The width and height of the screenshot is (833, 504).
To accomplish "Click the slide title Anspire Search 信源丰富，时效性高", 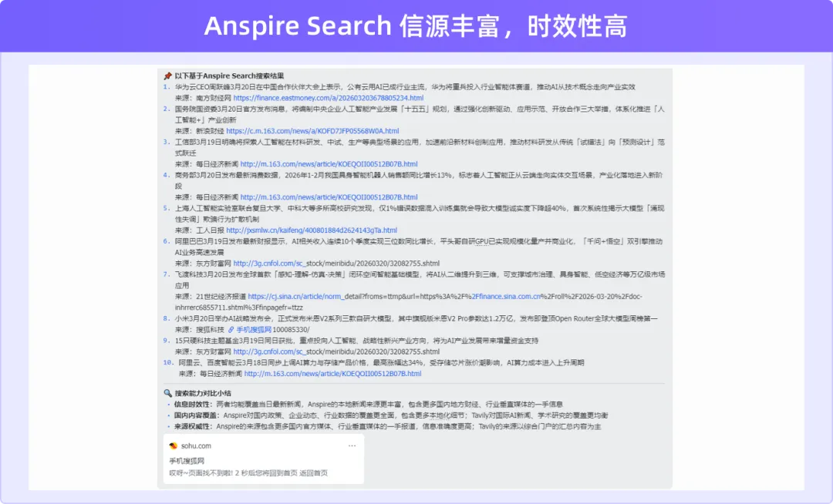I will click(x=416, y=26).
